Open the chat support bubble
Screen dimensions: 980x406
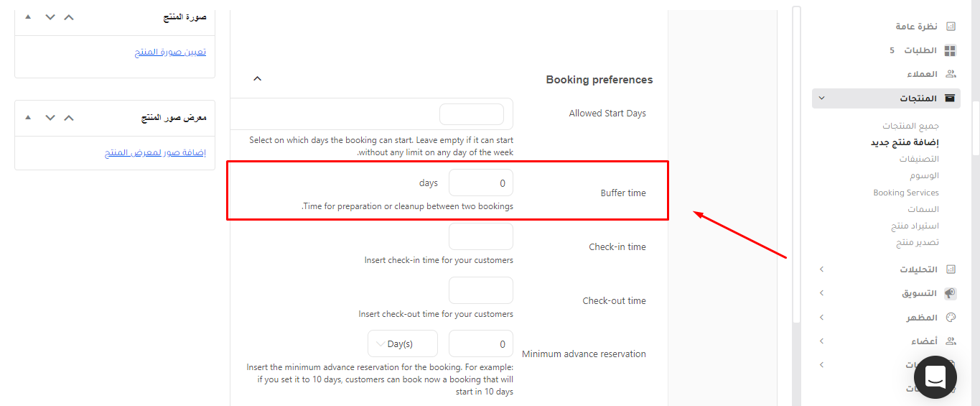pyautogui.click(x=935, y=377)
